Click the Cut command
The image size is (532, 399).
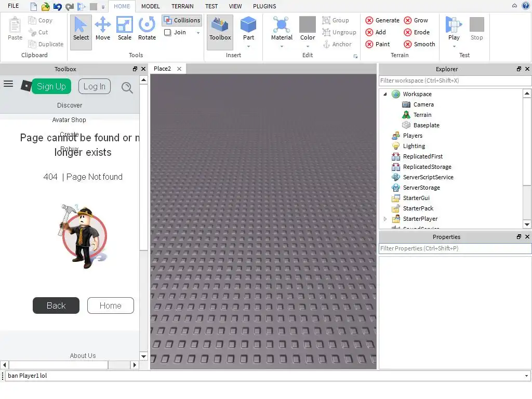coord(38,32)
